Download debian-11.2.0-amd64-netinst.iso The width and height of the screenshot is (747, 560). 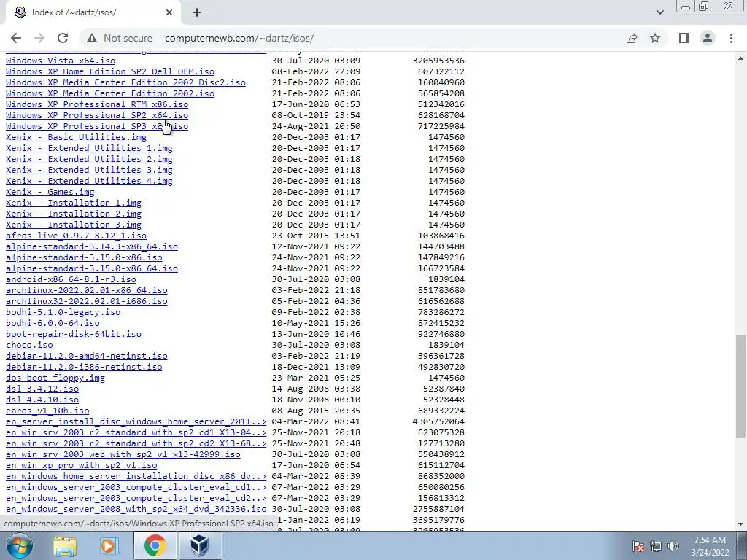pyautogui.click(x=86, y=356)
